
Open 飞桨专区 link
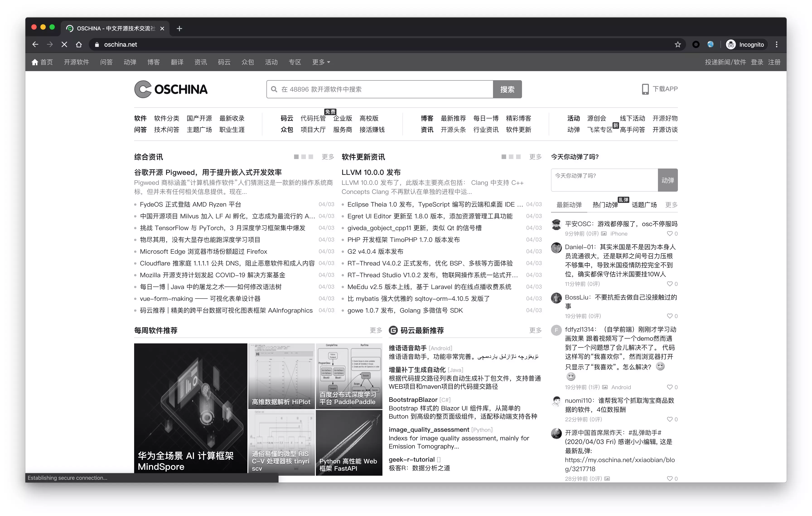pyautogui.click(x=599, y=130)
